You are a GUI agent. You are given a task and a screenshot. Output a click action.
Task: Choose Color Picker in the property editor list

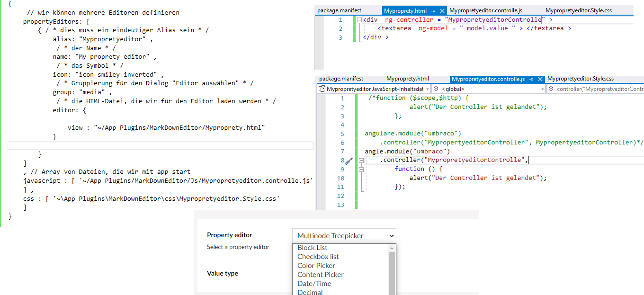[340, 266]
